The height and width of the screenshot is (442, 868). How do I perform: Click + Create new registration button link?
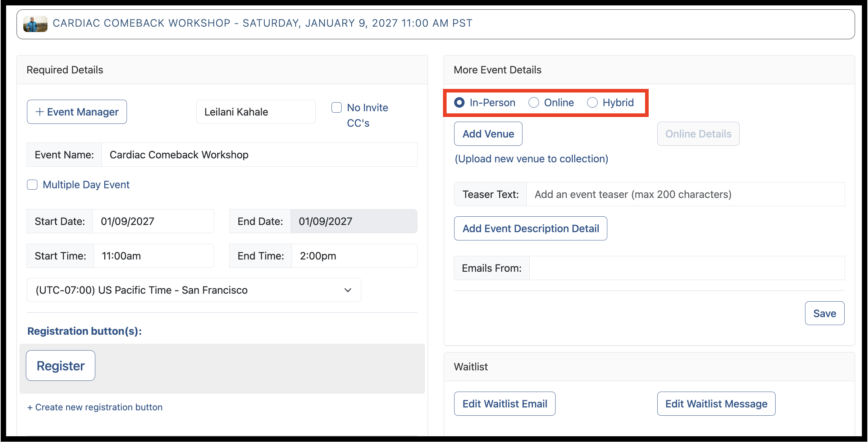(95, 407)
